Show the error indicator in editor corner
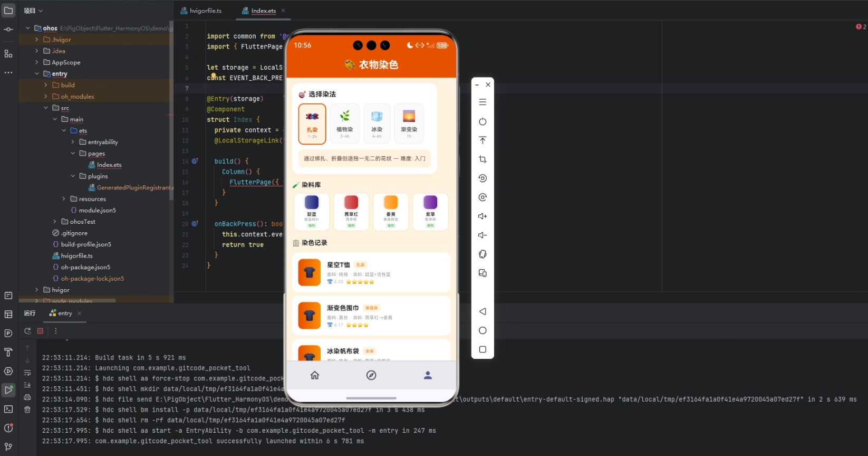Image resolution: width=868 pixels, height=456 pixels. pyautogui.click(x=861, y=26)
